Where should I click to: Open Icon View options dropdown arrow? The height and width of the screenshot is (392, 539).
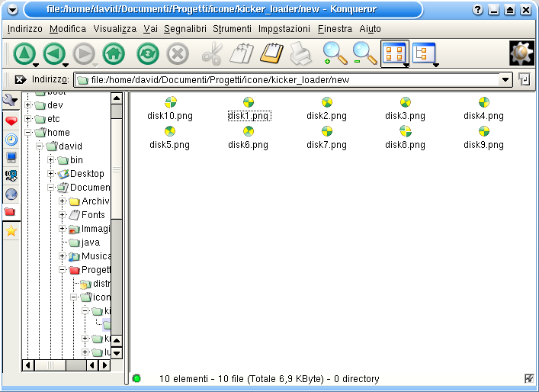406,65
